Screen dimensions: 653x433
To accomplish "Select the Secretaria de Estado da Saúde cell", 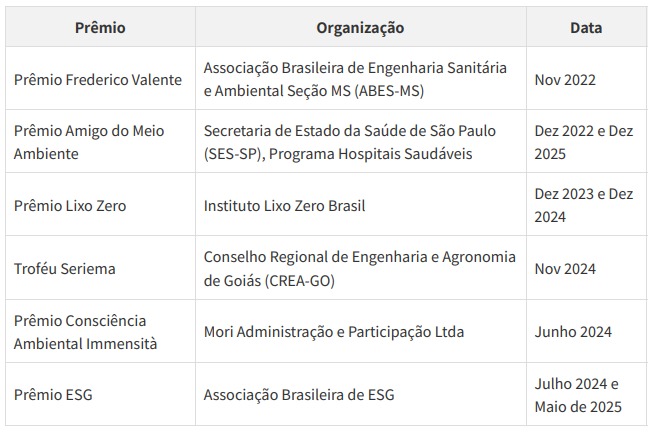I will click(x=350, y=142).
